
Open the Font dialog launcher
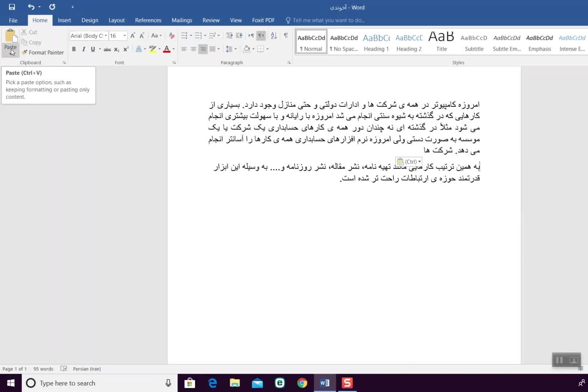pos(174,63)
